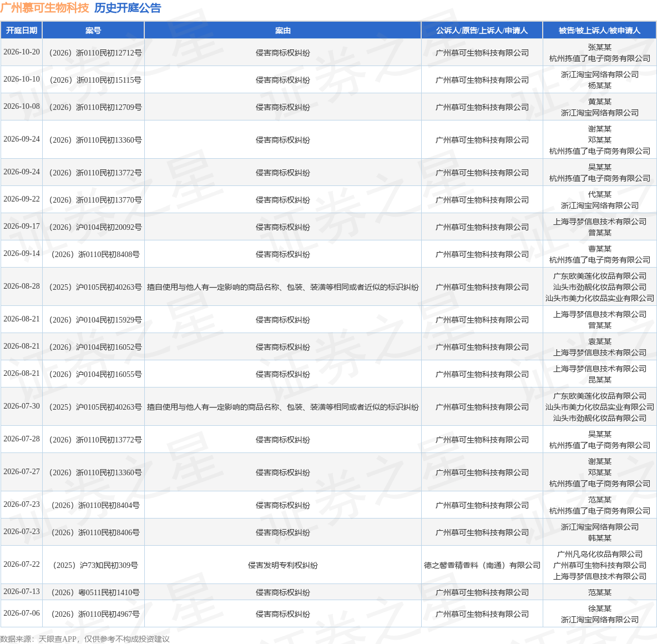Click defendant 上海寻梦信息技术有限公司 in 2026-09-17 row
This screenshot has height=644, width=657.
click(600, 222)
